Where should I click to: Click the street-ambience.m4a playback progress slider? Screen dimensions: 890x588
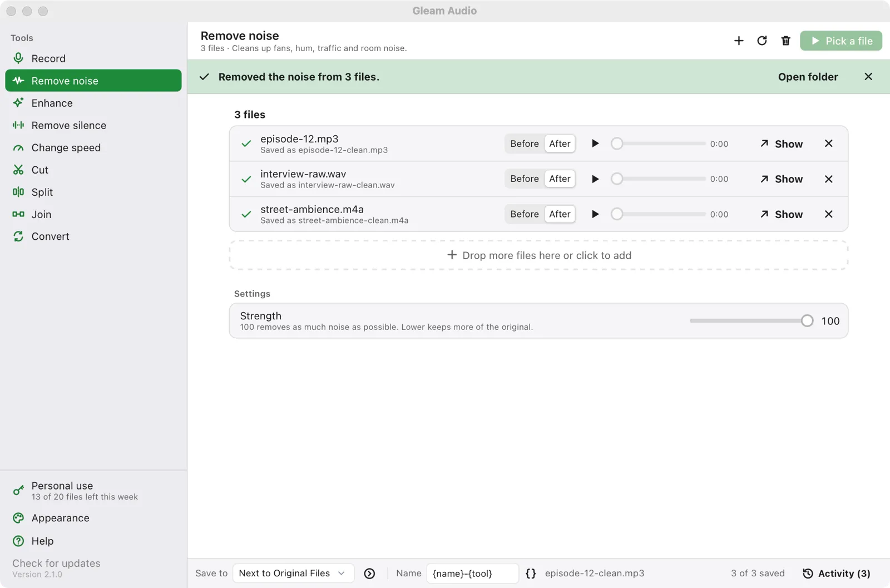point(658,214)
